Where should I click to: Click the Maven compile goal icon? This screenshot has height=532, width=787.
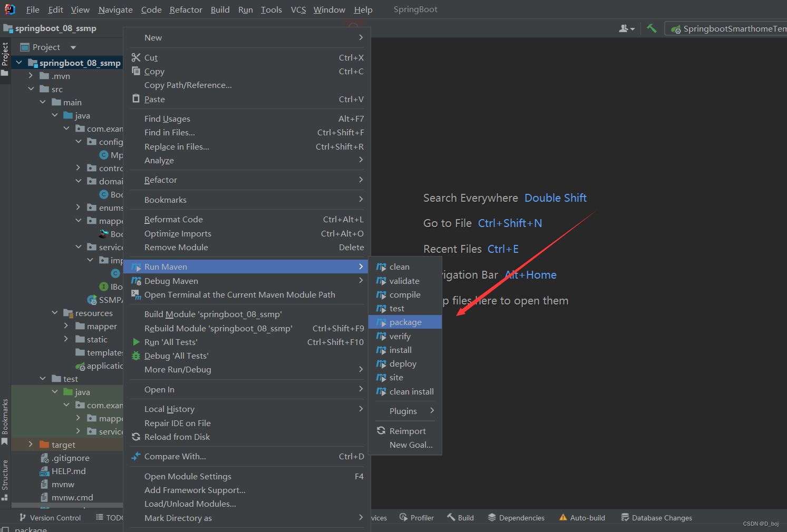coord(381,295)
